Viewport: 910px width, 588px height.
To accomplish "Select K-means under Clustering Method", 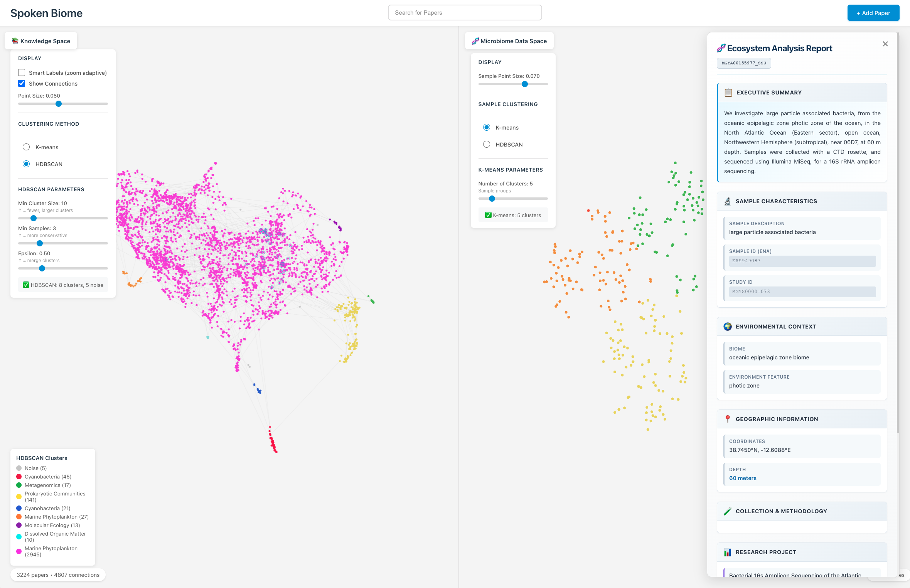I will pyautogui.click(x=26, y=147).
